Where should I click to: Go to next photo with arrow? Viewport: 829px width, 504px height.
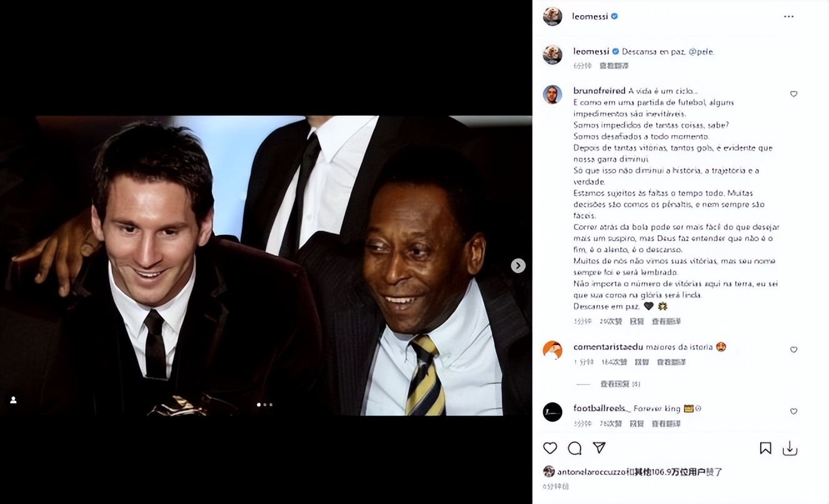[518, 266]
